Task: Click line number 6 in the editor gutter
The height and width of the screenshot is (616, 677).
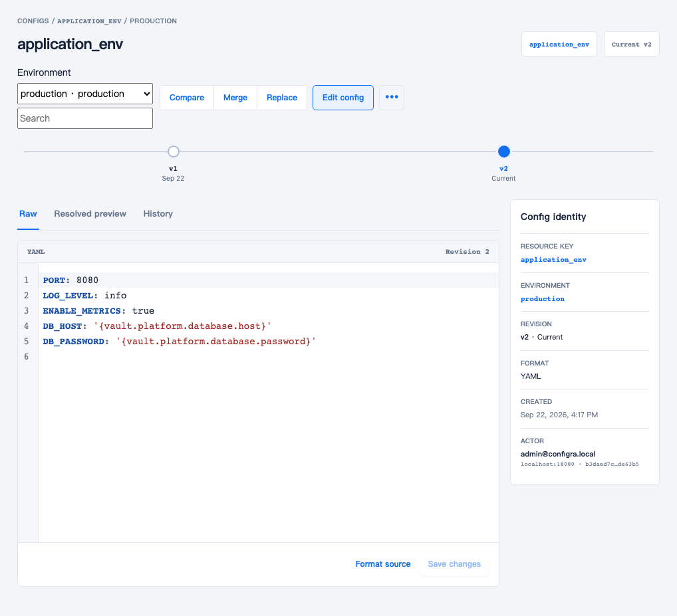Action: 27,357
